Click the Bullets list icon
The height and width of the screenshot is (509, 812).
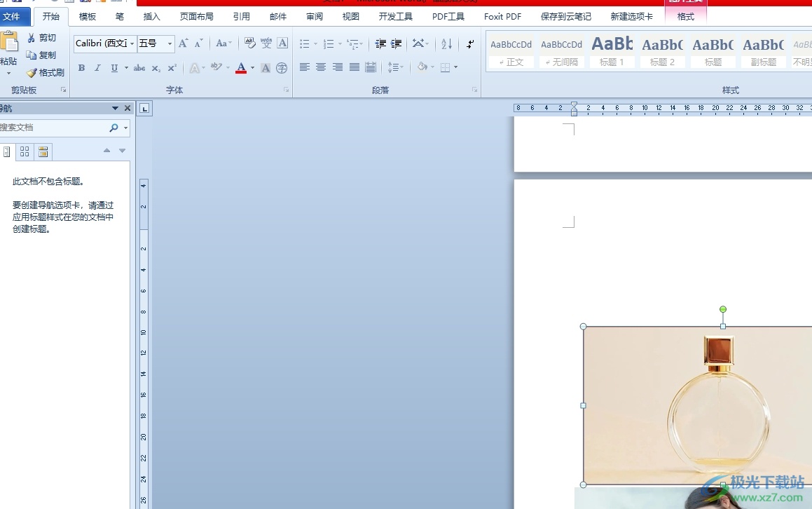pos(305,43)
